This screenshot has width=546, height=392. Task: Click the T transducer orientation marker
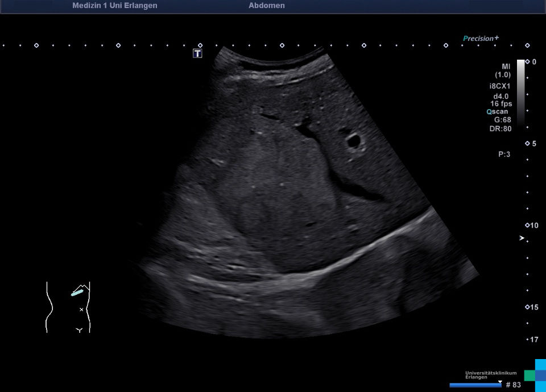[x=197, y=53]
